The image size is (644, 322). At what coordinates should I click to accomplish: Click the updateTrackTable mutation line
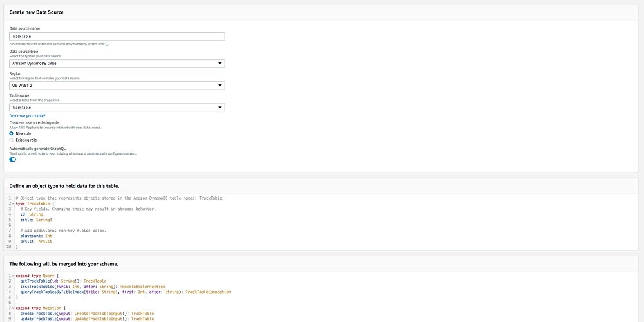click(x=87, y=319)
